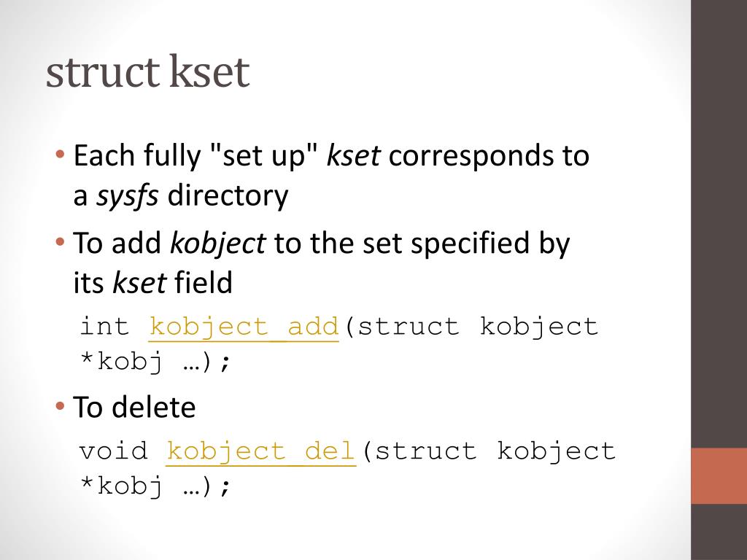Viewport: 747px width, 560px height.
Task: Click the second bullet before 'To add'
Action: pyautogui.click(x=60, y=242)
